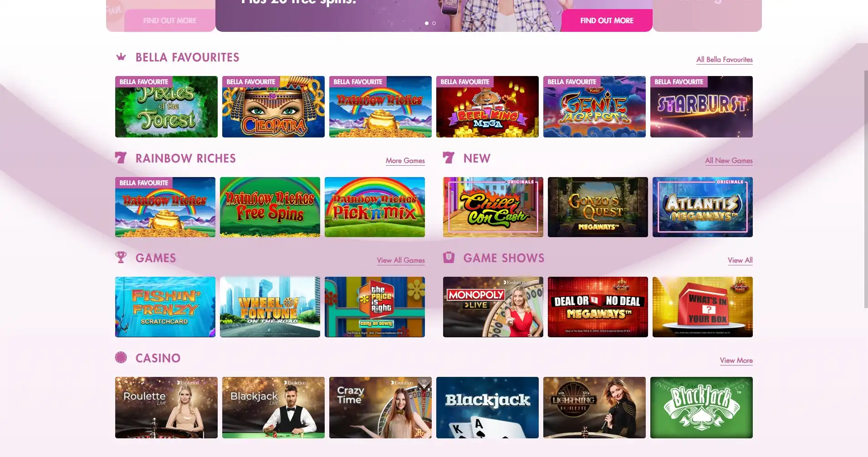Click the Game Shows section icon
Image resolution: width=868 pixels, height=457 pixels.
[x=449, y=258]
